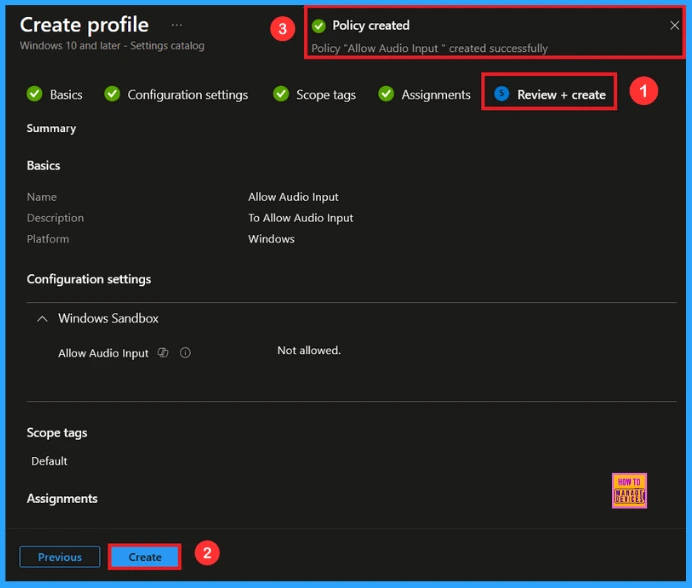This screenshot has height=588, width=692.
Task: Click the blue step icon in Review + create
Action: (501, 94)
